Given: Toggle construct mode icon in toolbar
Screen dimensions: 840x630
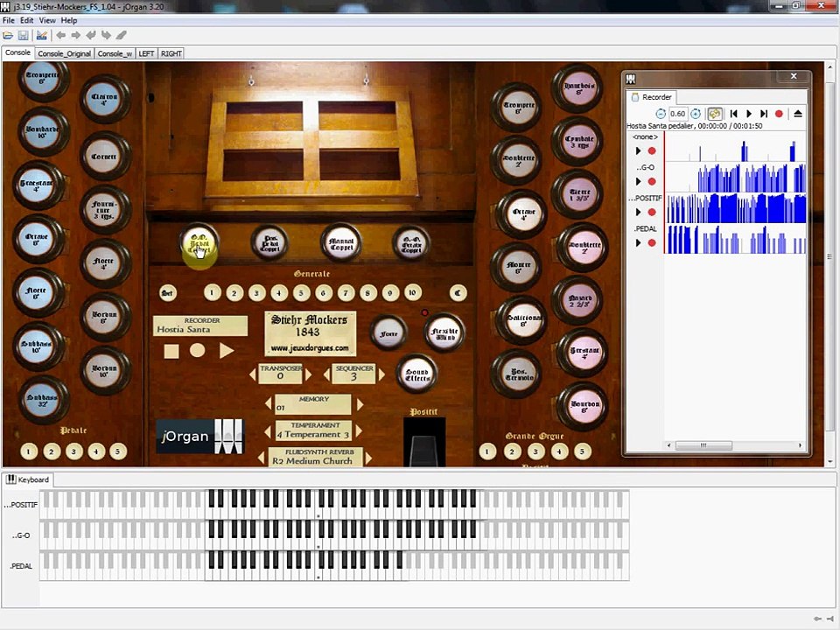Looking at the screenshot, I should point(41,35).
